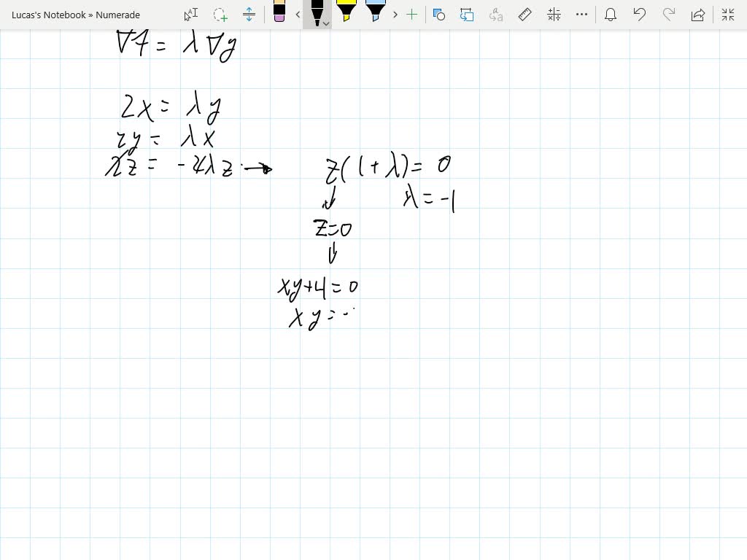Image resolution: width=747 pixels, height=560 pixels.
Task: Open the math assistant tool
Action: click(x=553, y=15)
